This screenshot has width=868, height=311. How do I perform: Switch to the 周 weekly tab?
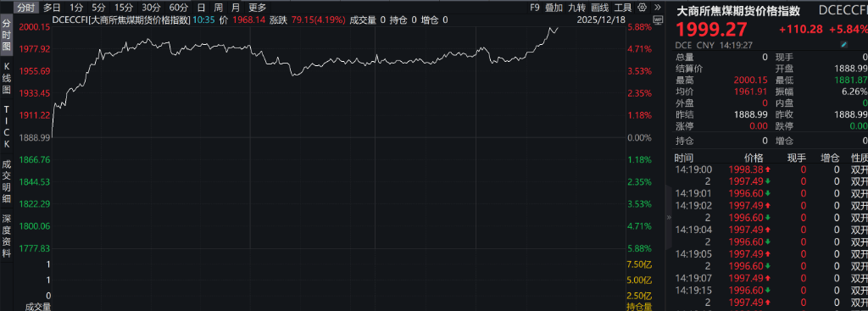coord(218,8)
